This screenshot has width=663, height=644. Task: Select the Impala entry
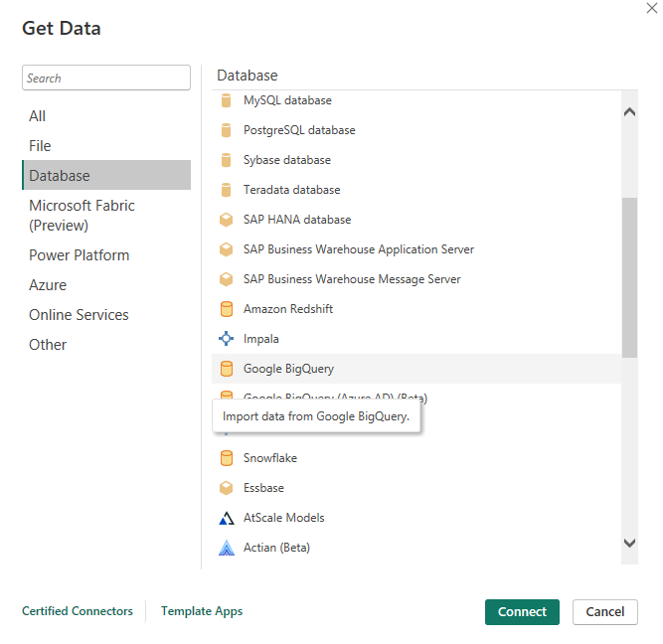click(x=416, y=339)
